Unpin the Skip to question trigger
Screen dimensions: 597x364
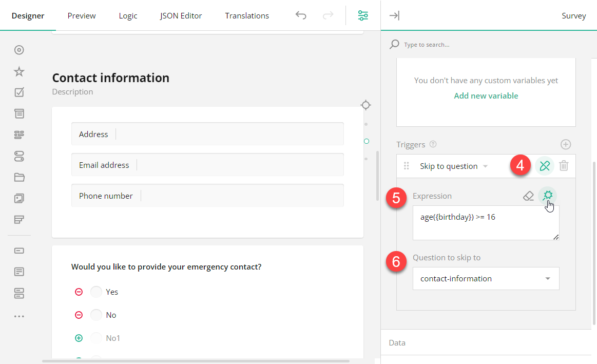[544, 166]
